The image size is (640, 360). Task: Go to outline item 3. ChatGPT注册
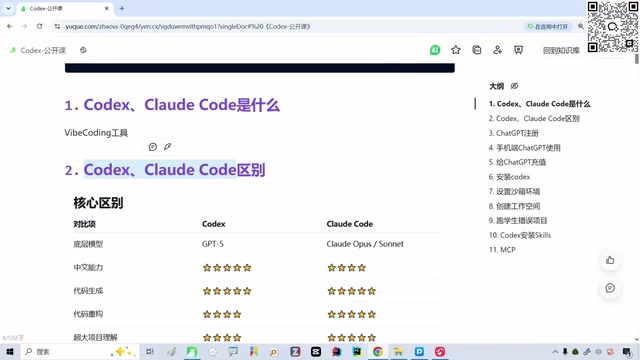(513, 133)
